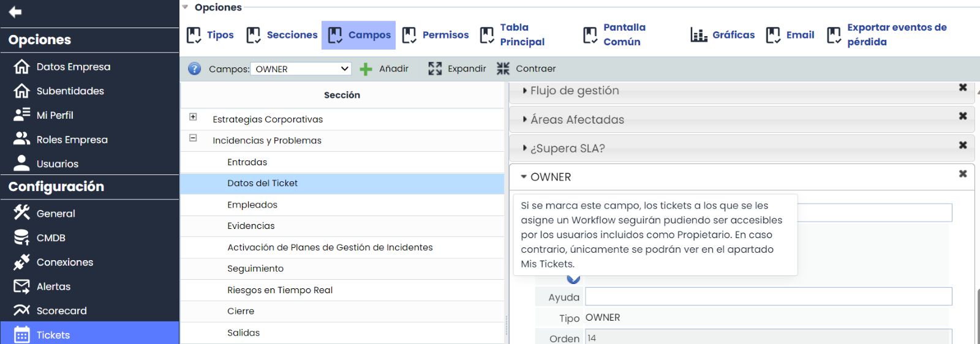
Task: Click the back arrow icon in sidebar
Action: pos(15,12)
